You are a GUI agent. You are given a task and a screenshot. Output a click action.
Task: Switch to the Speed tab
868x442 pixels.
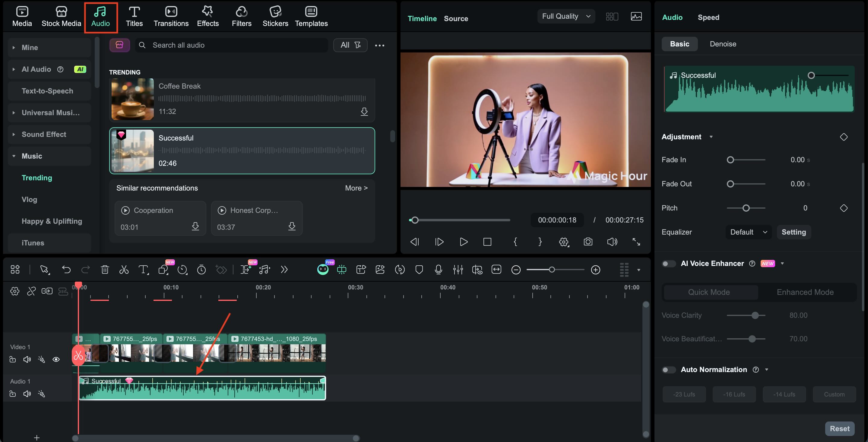tap(708, 17)
